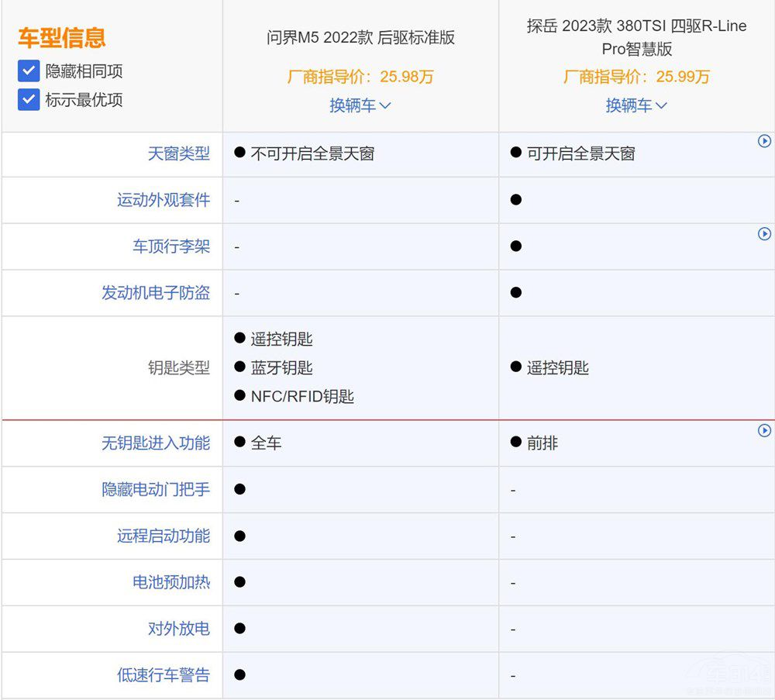Open the 探岳 2023款 380TSI model link
The width and height of the screenshot is (775, 700).
(636, 37)
